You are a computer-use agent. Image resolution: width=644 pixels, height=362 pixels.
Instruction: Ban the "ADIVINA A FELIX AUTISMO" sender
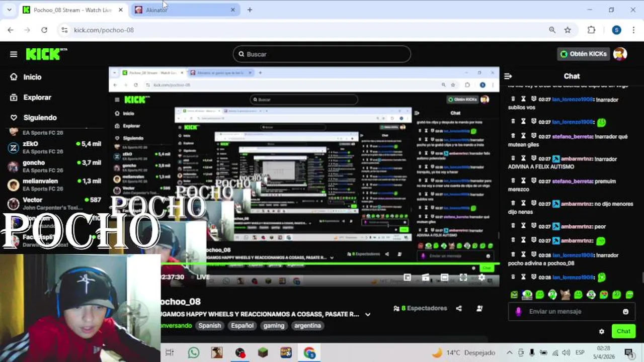click(x=534, y=158)
